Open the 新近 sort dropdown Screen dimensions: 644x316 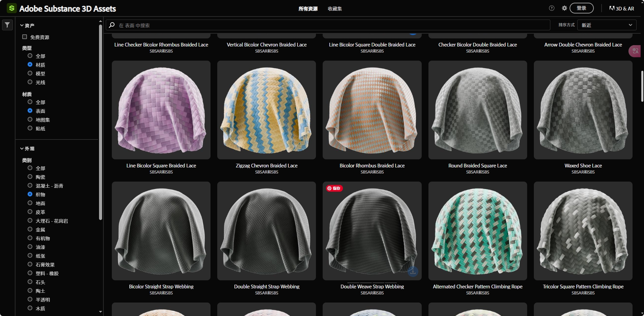click(607, 25)
